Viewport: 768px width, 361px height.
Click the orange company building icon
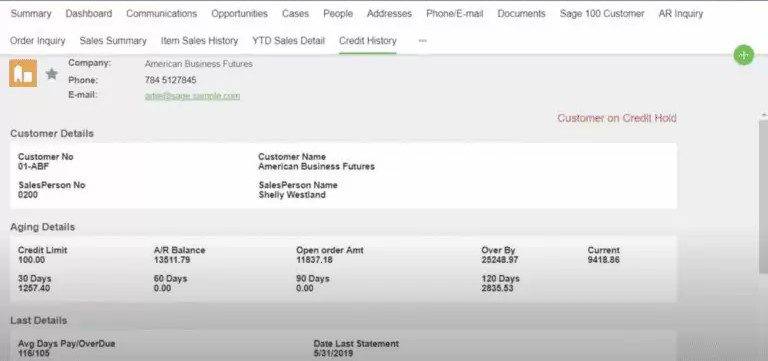(x=23, y=73)
